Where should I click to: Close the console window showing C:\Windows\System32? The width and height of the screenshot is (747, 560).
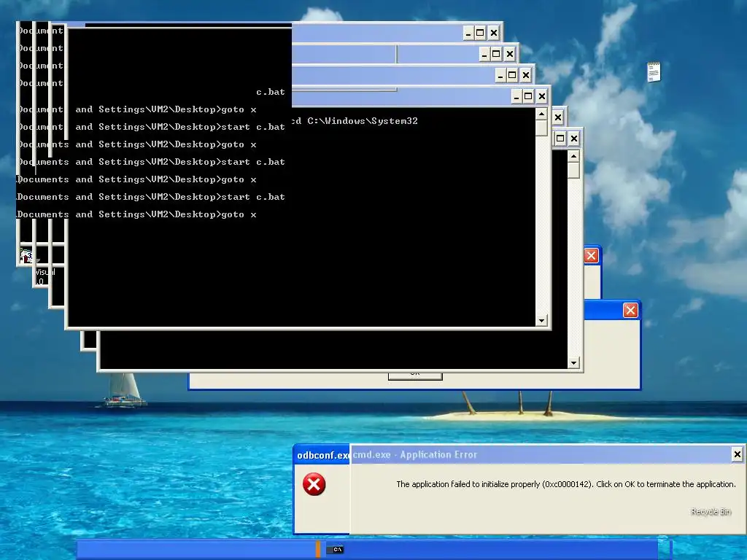click(x=542, y=97)
